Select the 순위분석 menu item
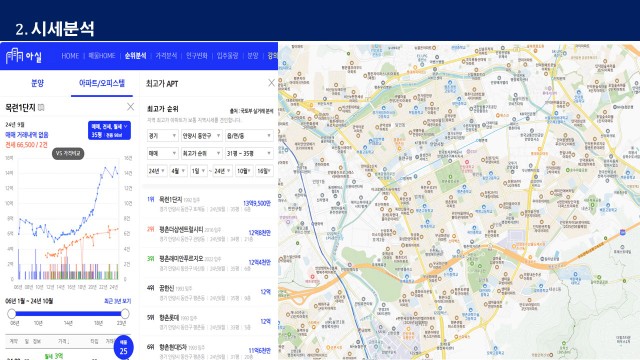The width and height of the screenshot is (640, 360). (x=135, y=56)
